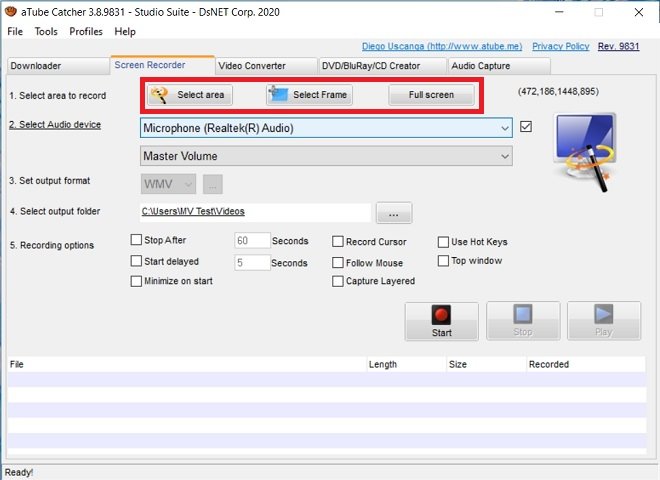Choose Full screen recording area
Image resolution: width=660 pixels, height=480 pixels.
coord(431,95)
